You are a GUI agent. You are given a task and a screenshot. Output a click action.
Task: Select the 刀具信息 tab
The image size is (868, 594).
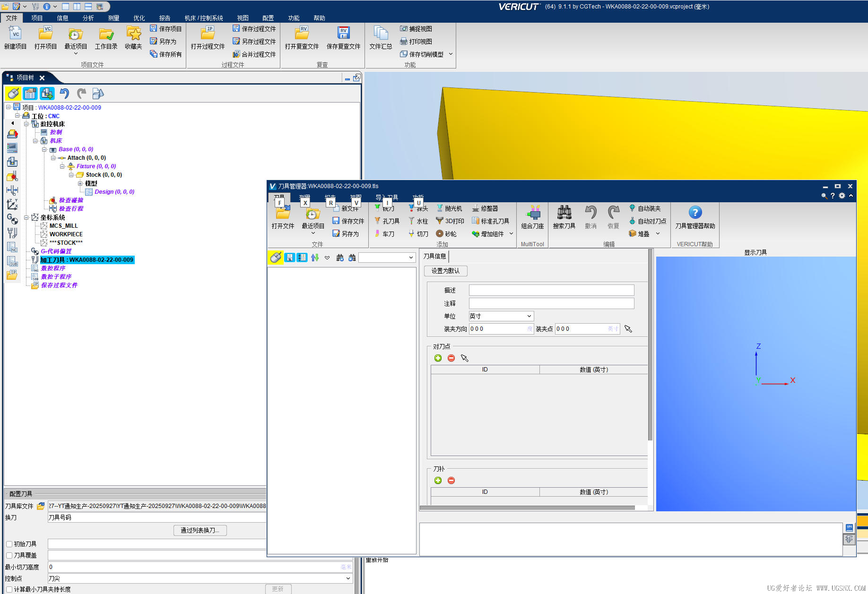[x=434, y=256]
